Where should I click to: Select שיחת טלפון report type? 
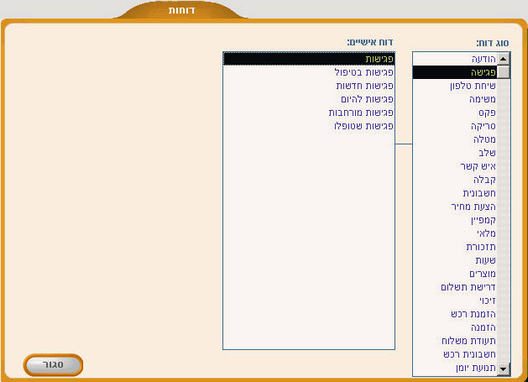tap(455, 86)
